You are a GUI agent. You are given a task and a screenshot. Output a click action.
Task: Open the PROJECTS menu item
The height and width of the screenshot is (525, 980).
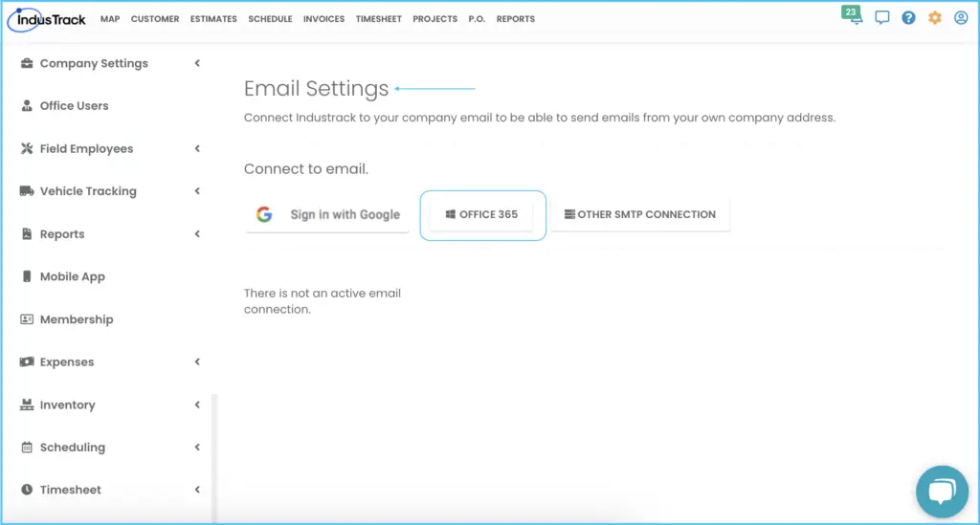point(435,19)
